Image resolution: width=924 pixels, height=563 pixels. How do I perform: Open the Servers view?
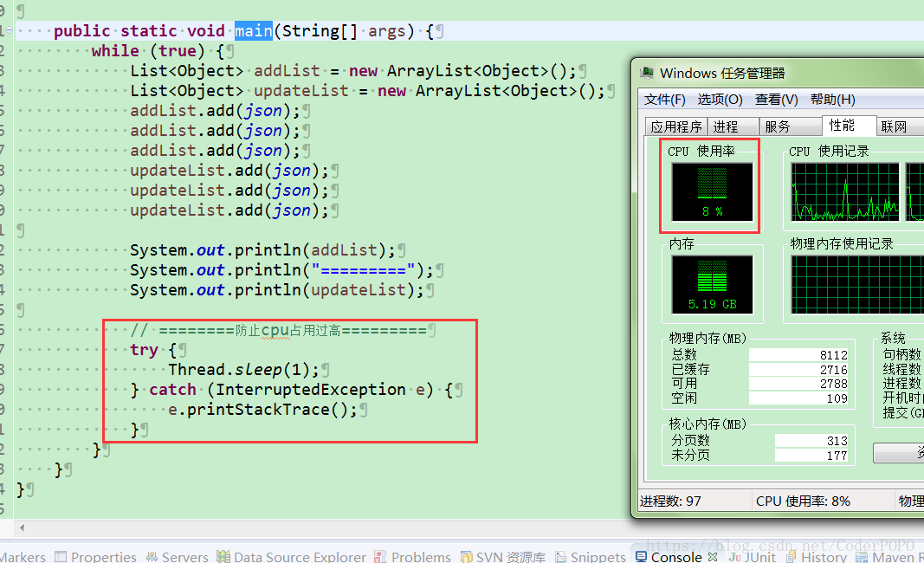(184, 556)
